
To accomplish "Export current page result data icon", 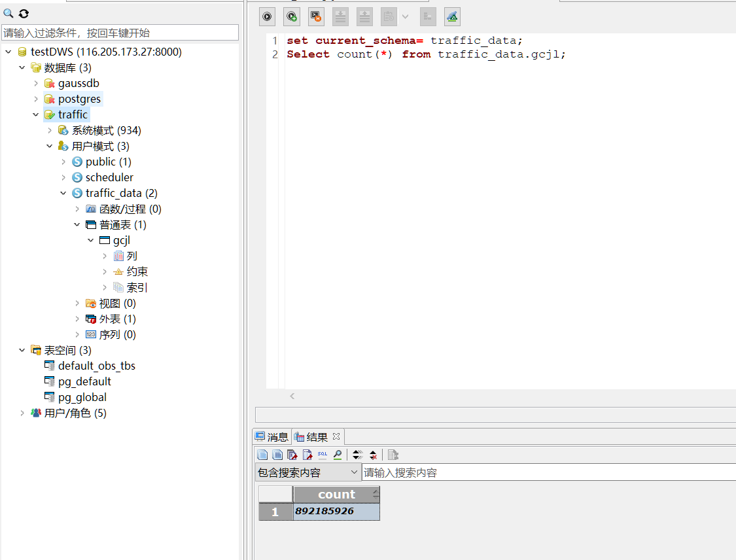I will (307, 455).
